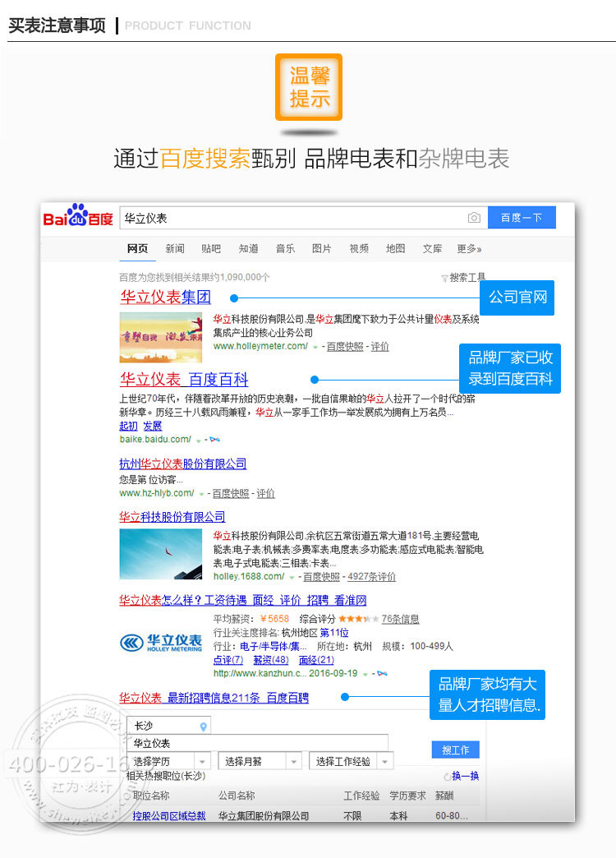Click the 华立科技 blue sky thumbnail
This screenshot has width=616, height=858.
(x=161, y=554)
